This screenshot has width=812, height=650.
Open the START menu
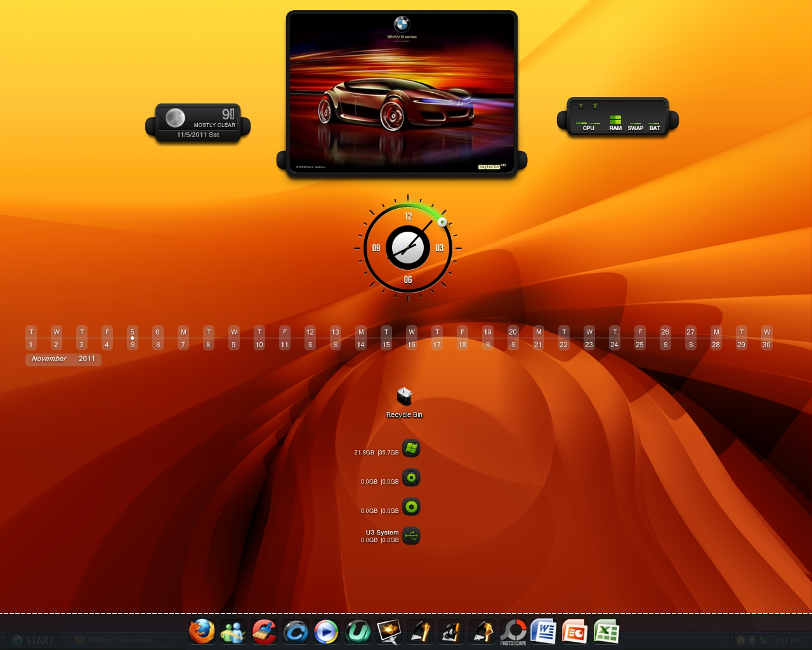pyautogui.click(x=32, y=640)
